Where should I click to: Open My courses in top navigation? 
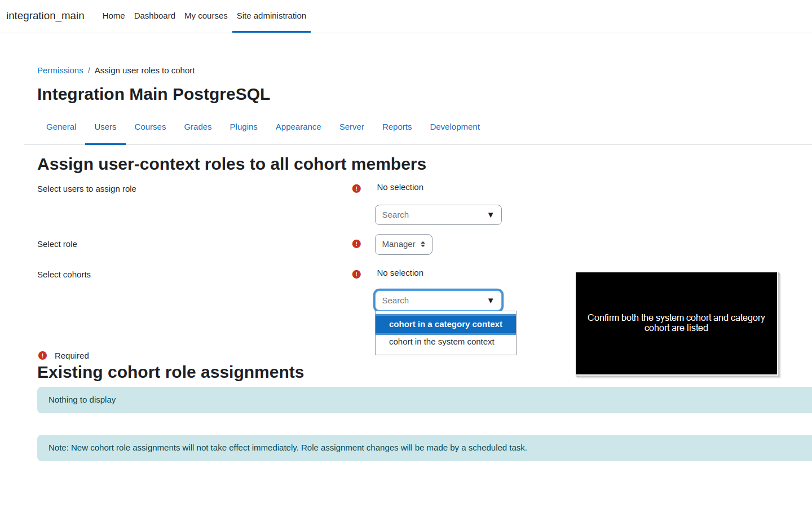(206, 16)
